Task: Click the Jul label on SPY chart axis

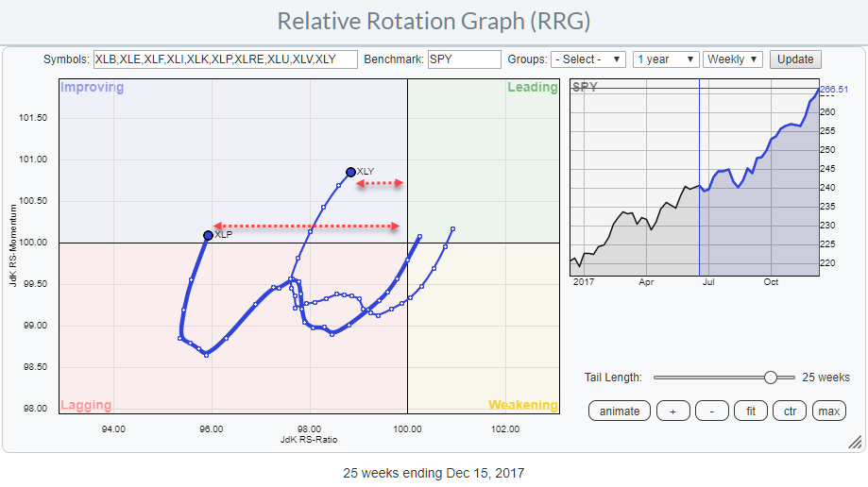Action: point(708,281)
